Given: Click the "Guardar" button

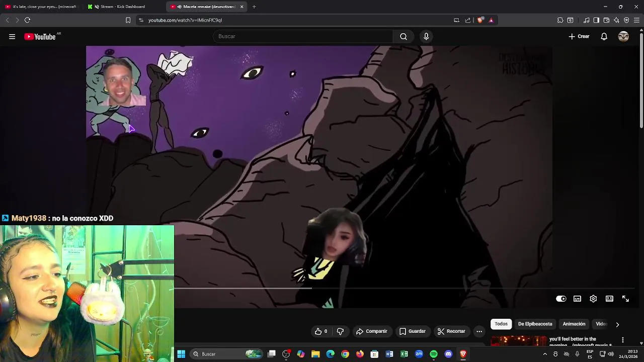Looking at the screenshot, I should click(413, 331).
